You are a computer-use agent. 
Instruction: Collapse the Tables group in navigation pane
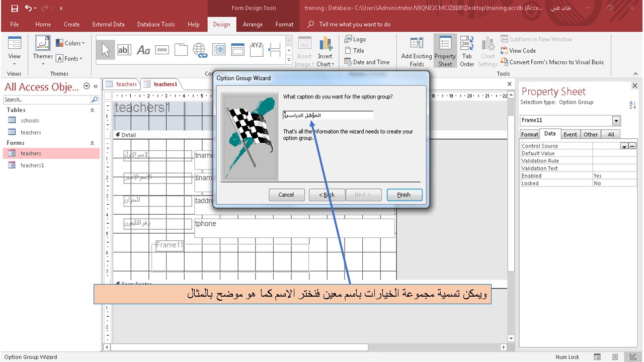(92, 110)
